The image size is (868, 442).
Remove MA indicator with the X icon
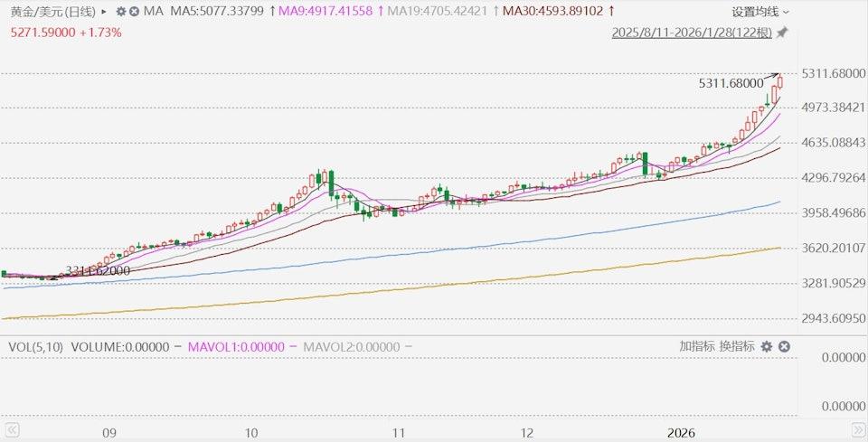coord(134,11)
